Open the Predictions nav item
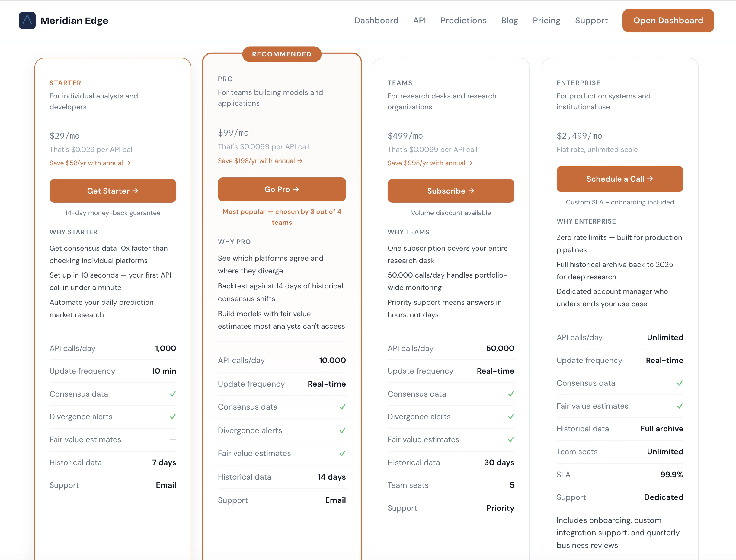The image size is (736, 560). click(463, 20)
